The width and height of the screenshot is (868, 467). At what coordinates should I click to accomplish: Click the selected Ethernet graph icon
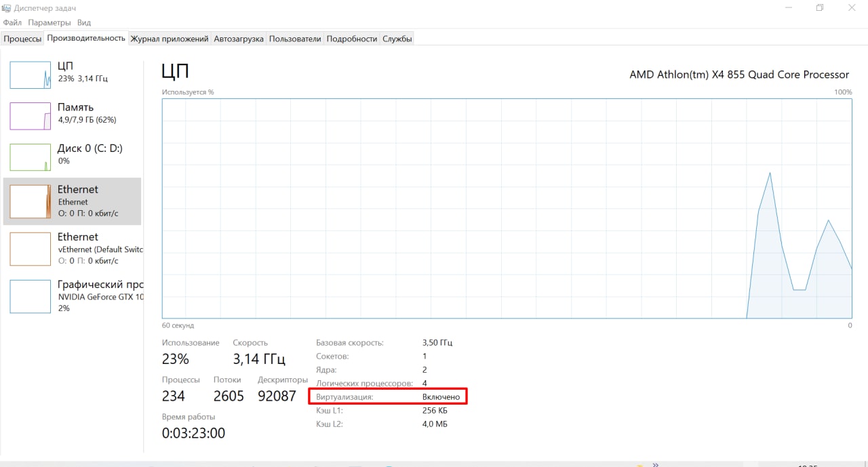coord(30,201)
